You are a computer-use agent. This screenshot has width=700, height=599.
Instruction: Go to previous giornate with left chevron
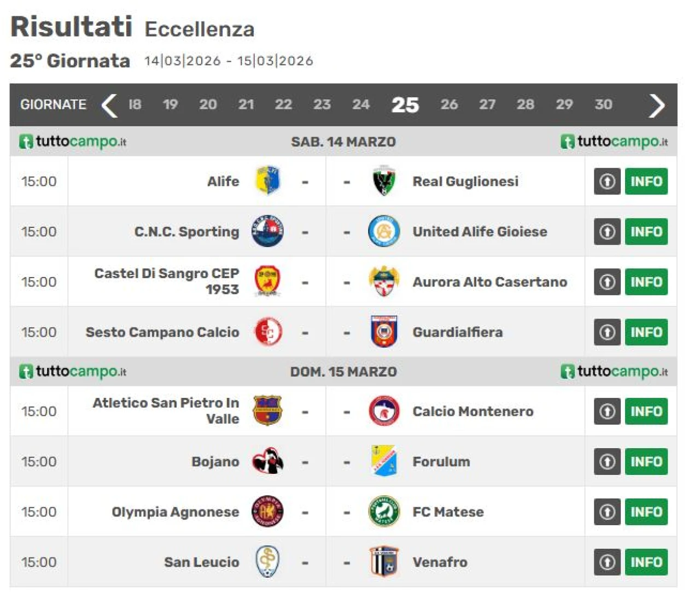click(109, 105)
